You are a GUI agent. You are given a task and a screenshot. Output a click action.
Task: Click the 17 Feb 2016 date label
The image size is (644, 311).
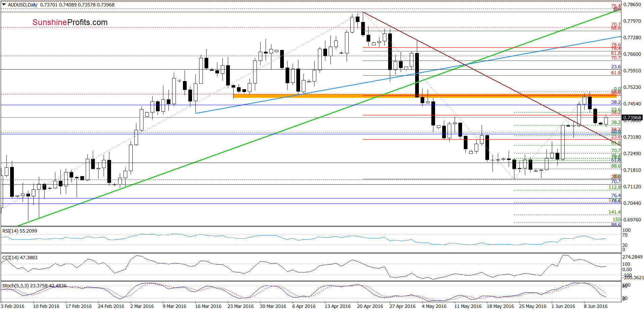click(79, 306)
